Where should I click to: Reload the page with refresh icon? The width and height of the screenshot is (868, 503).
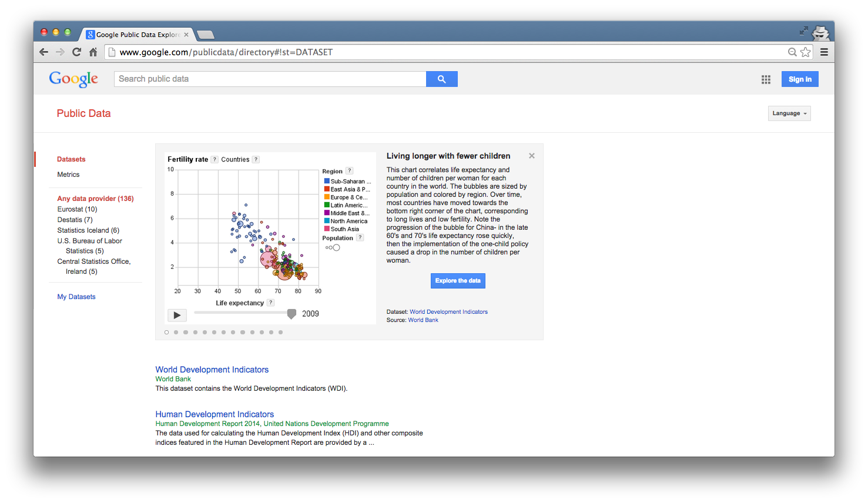[76, 52]
